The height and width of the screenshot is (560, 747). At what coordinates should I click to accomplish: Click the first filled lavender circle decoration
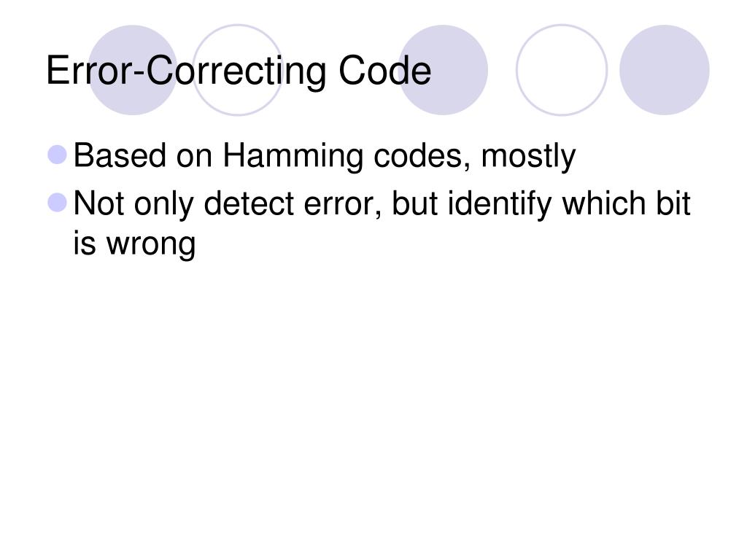coord(133,70)
